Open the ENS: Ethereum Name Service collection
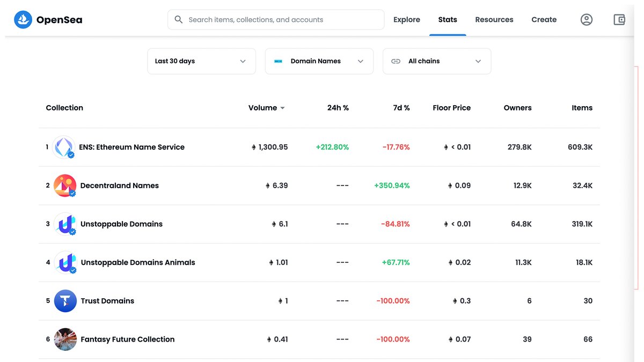The image size is (644, 362). coord(131,146)
